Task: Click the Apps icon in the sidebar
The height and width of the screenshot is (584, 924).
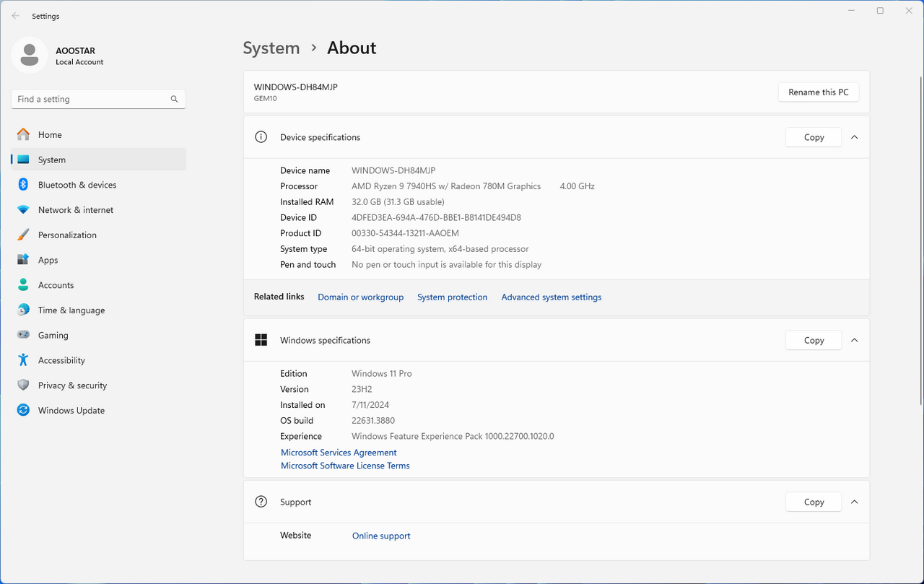Action: (24, 260)
